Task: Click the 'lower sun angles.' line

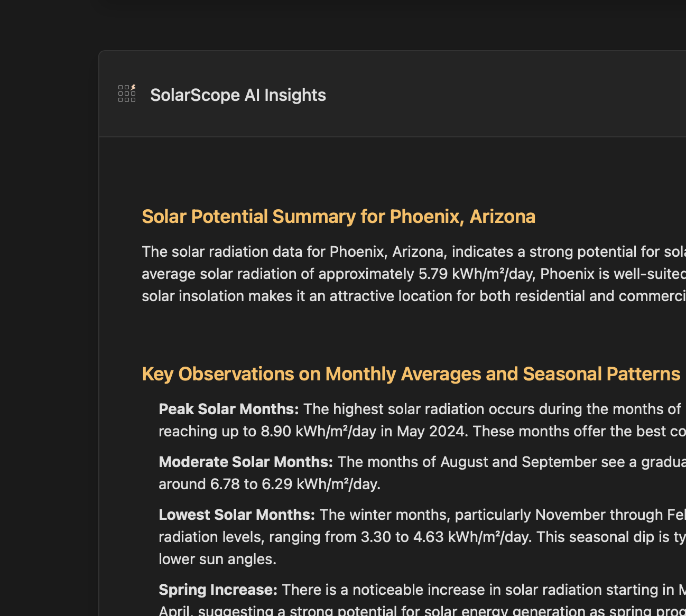Action: (x=217, y=559)
